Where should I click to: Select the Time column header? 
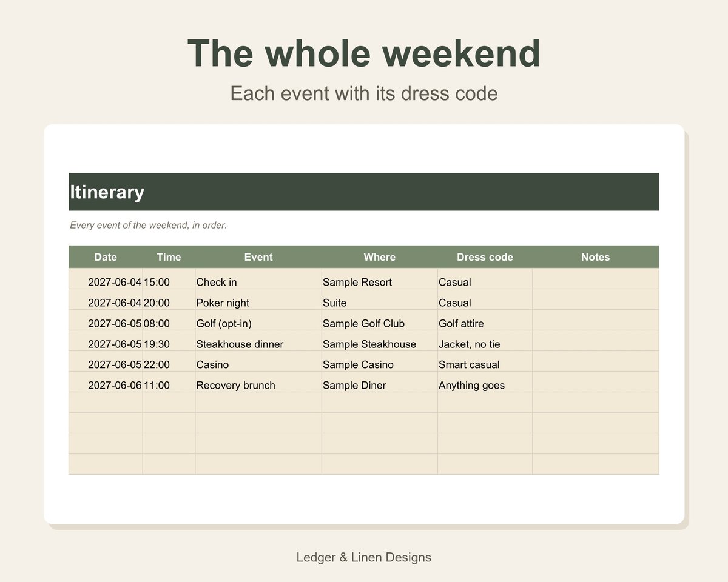(x=169, y=257)
